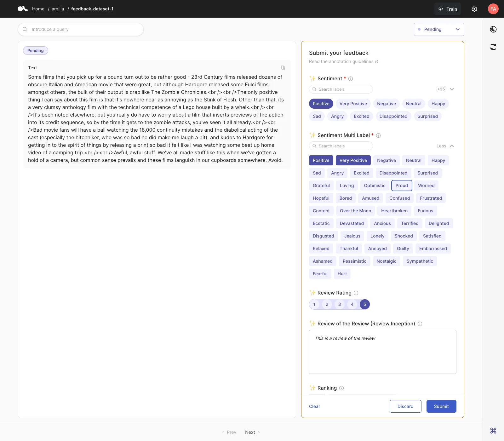Show info tooltip for Review Rating
Screen dimensions: 504x441
[356, 293]
